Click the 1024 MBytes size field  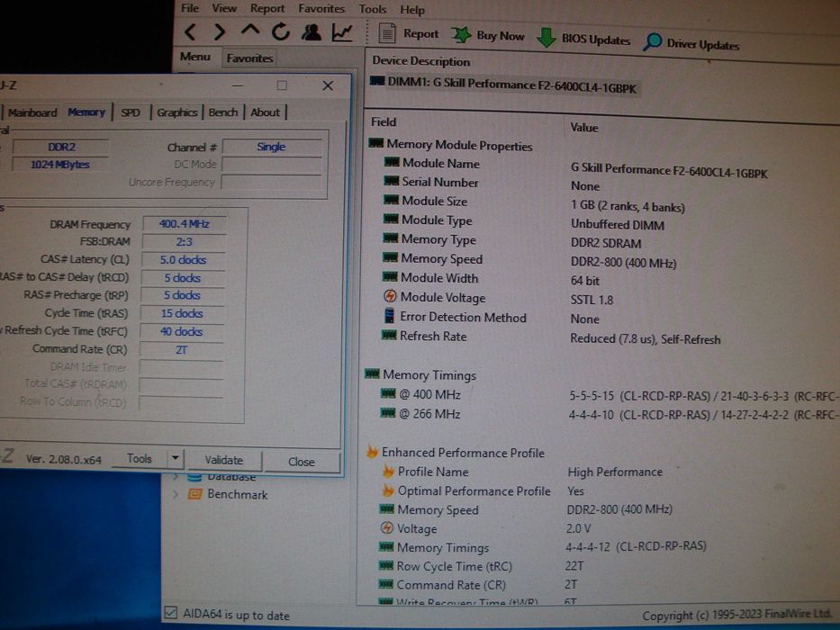60,165
